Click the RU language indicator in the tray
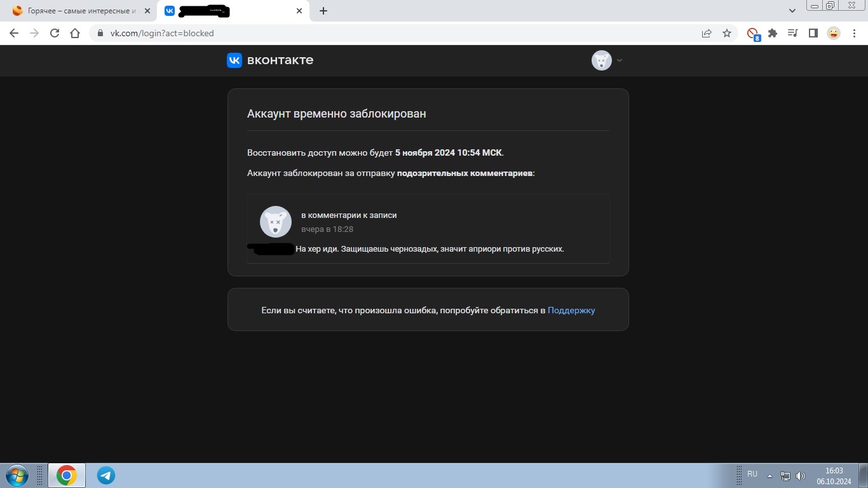 pyautogui.click(x=752, y=474)
